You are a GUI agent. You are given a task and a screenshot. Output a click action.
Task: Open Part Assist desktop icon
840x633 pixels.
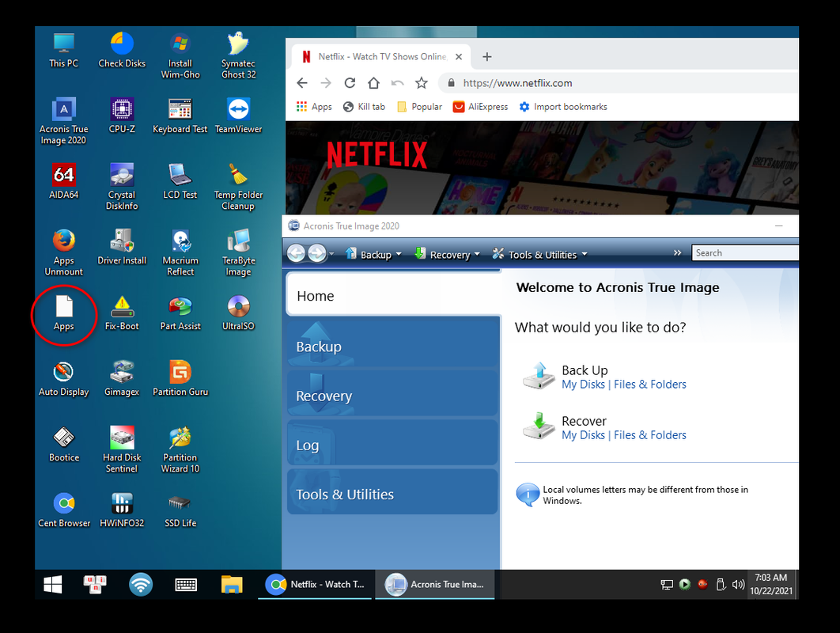coord(180,313)
